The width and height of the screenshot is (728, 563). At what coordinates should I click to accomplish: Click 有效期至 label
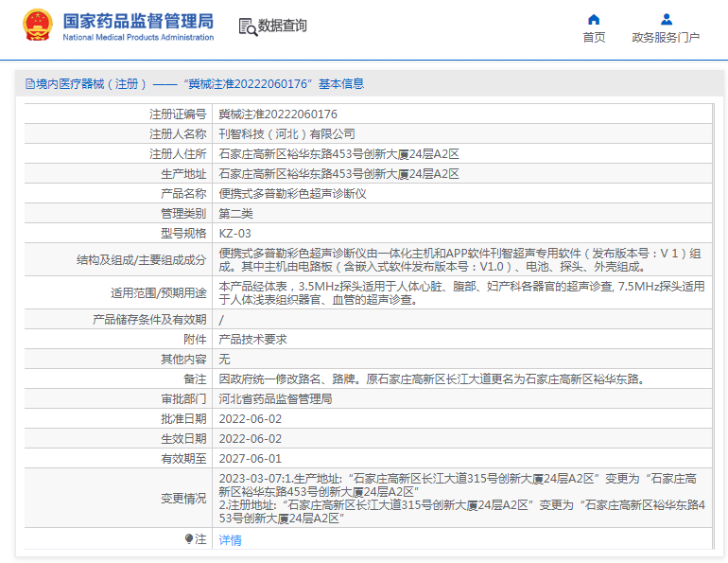coord(183,459)
